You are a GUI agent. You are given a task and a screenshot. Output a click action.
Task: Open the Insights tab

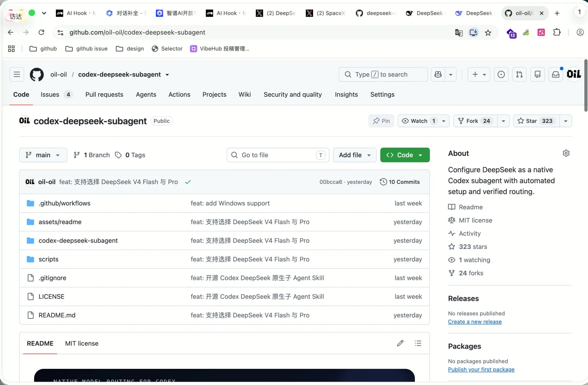pos(346,95)
